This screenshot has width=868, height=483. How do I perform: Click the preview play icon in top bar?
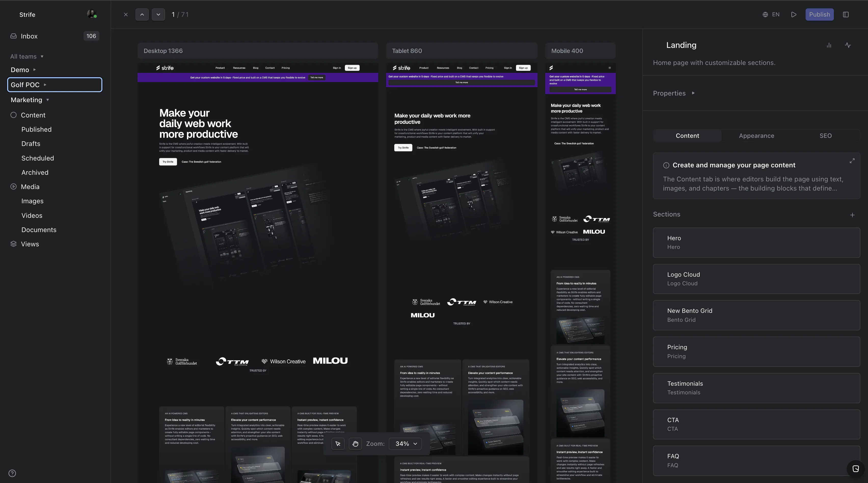click(x=794, y=15)
